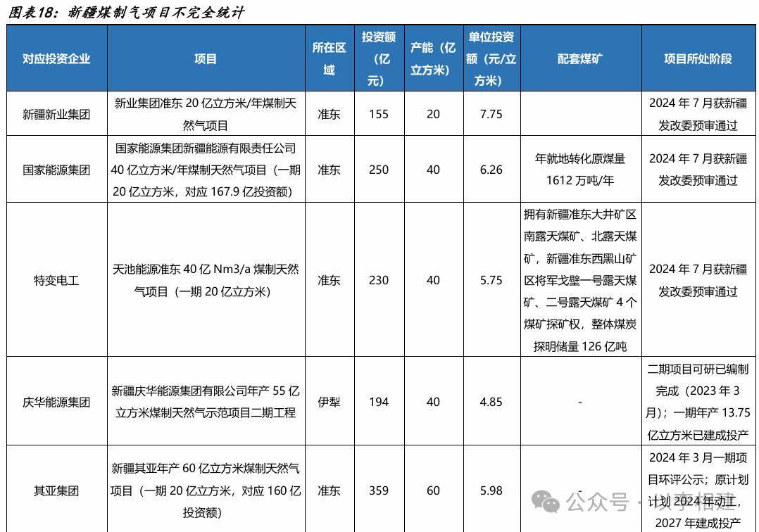The width and height of the screenshot is (759, 532).
Task: Select the 对应投资企业 column header
Action: click(56, 58)
